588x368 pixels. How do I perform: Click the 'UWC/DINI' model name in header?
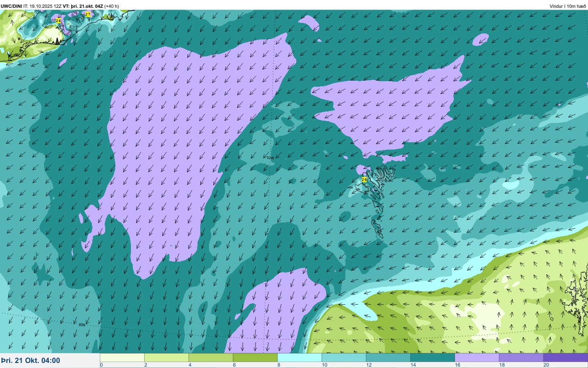pos(11,6)
